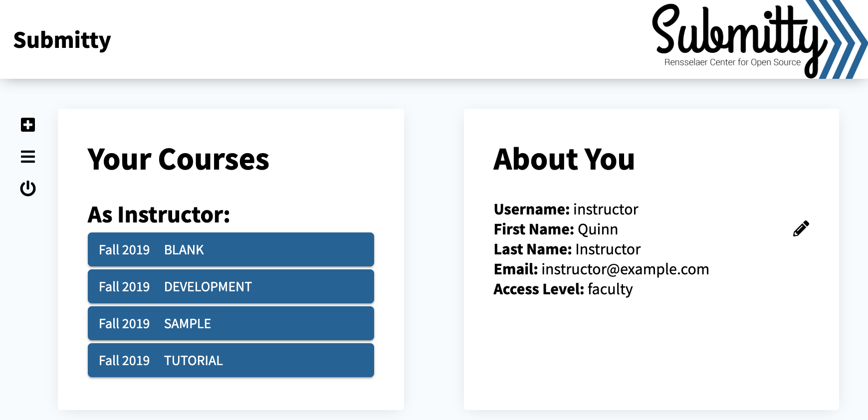This screenshot has width=868, height=420.
Task: Go home via the Submitty title text
Action: click(62, 40)
